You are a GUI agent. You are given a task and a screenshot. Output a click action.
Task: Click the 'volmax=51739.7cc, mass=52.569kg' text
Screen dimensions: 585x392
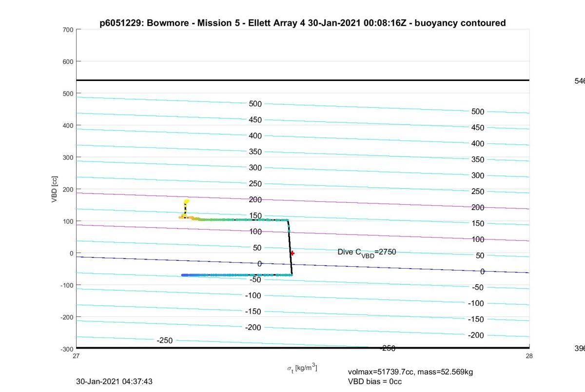point(410,372)
